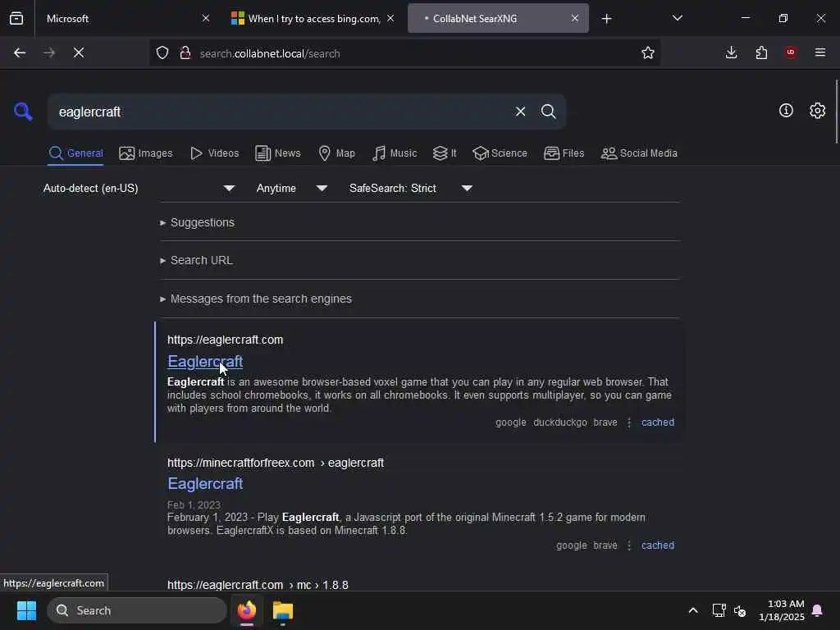Open minecraftforfreex Eaglercraft result link
840x630 pixels.
(205, 484)
